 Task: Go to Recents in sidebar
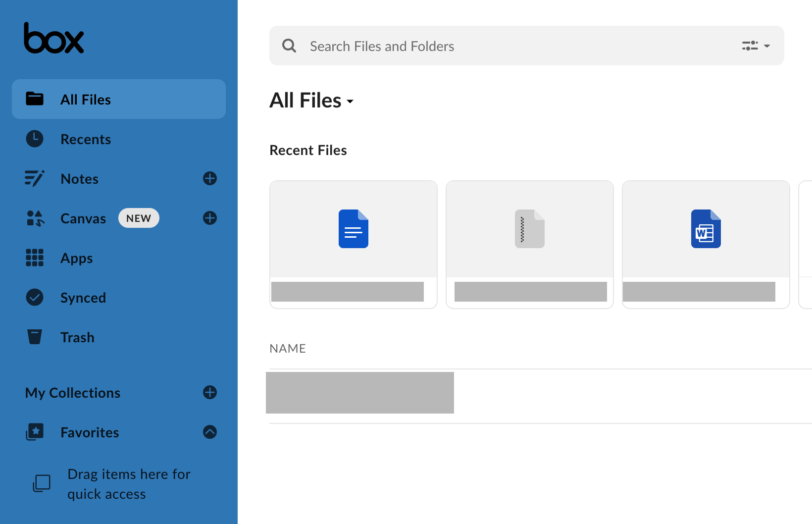119,139
